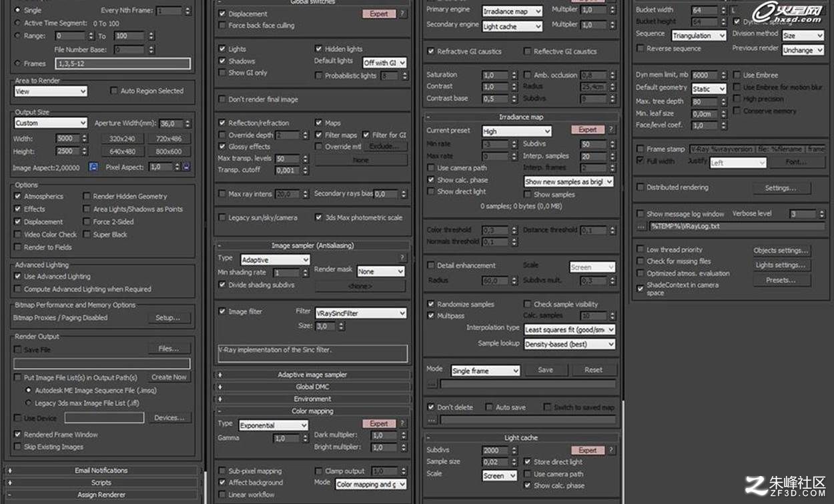Open the VRaySincFilter filter dropdown

pyautogui.click(x=360, y=313)
